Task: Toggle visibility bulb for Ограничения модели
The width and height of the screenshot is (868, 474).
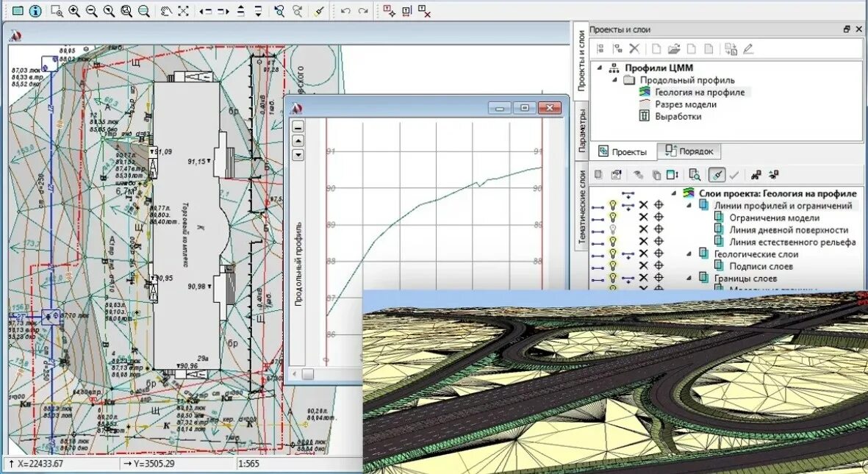Action: (613, 218)
